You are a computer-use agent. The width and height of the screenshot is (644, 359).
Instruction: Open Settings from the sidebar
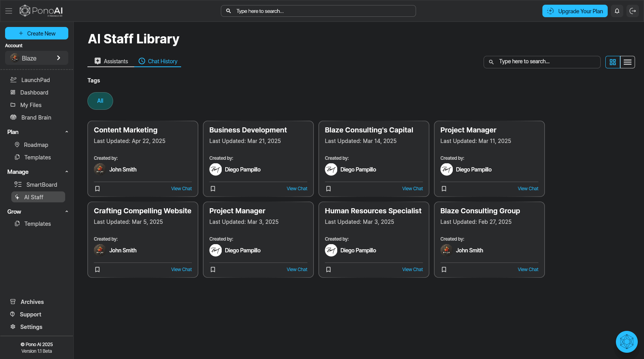point(31,327)
